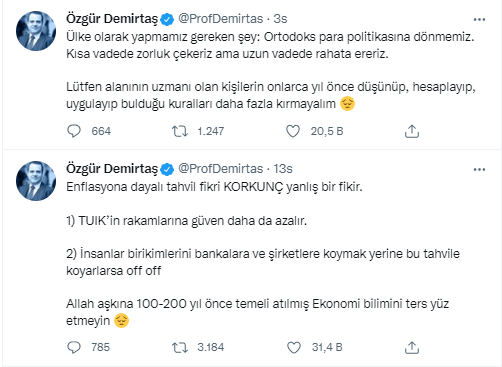502x367 pixels.
Task: Click the reply icon on the first tweet
Action: coord(74,131)
